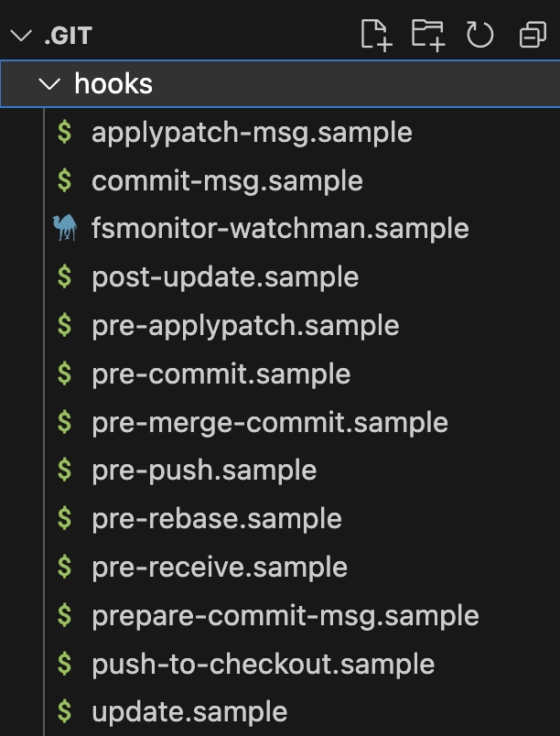
Task: Open push-to-checkout.sample file
Action: [280, 664]
